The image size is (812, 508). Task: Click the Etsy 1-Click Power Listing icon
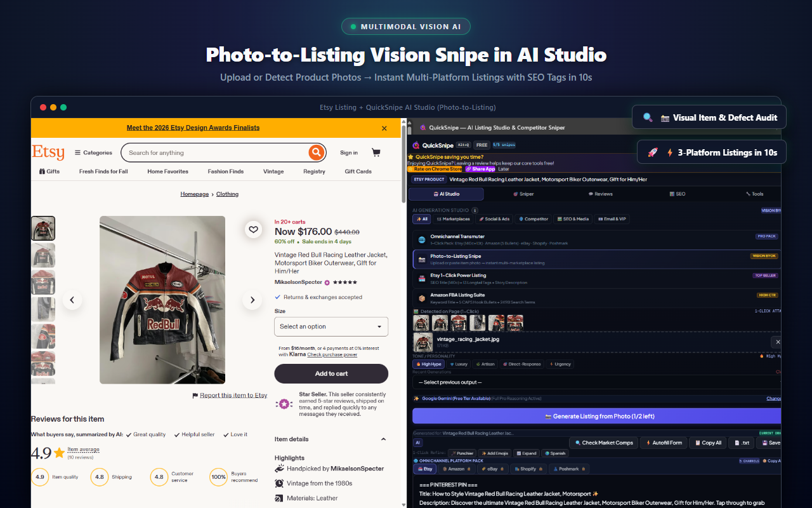pos(422,278)
